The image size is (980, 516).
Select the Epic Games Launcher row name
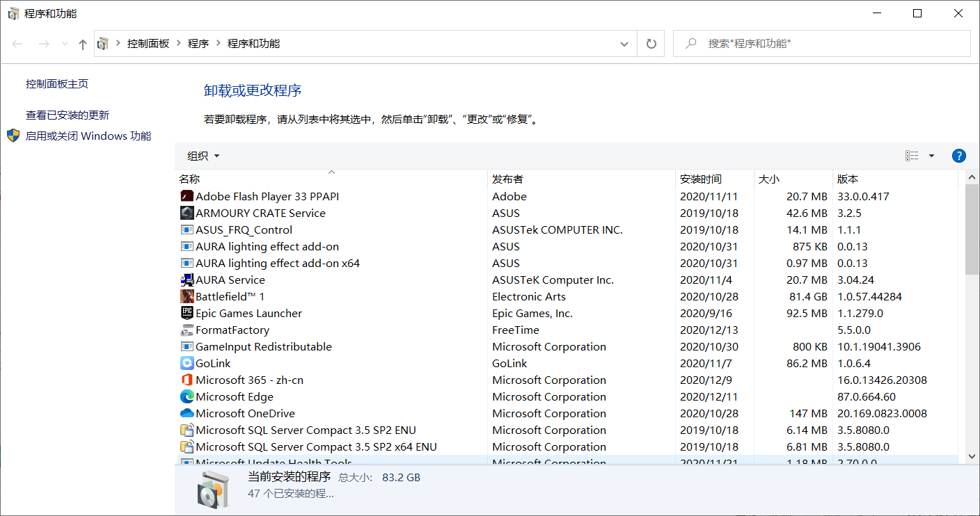(x=248, y=313)
